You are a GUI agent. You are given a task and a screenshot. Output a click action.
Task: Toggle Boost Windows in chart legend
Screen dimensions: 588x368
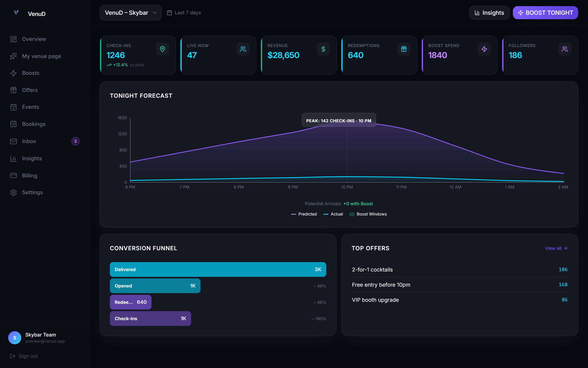click(x=368, y=214)
